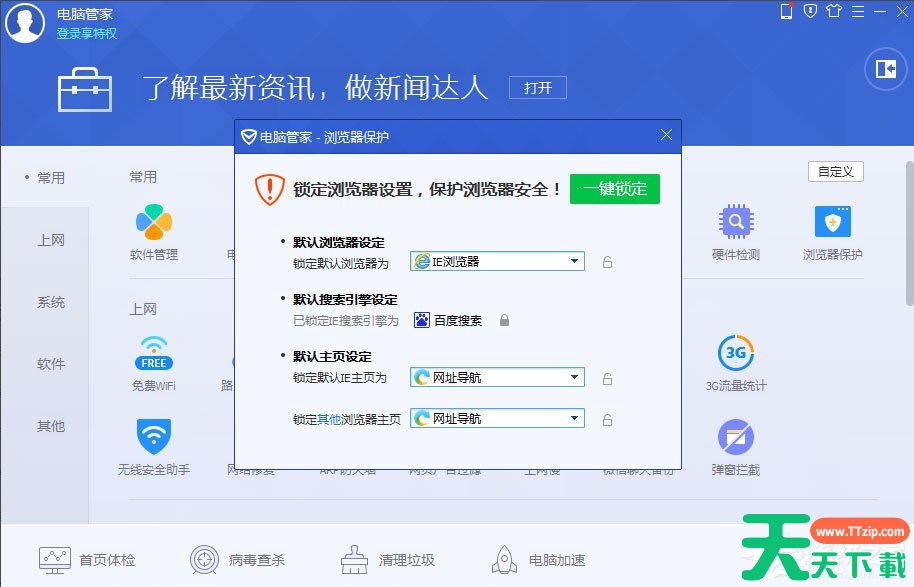The image size is (914, 587).
Task: Click the 登录享特权 login link
Action: pos(88,33)
